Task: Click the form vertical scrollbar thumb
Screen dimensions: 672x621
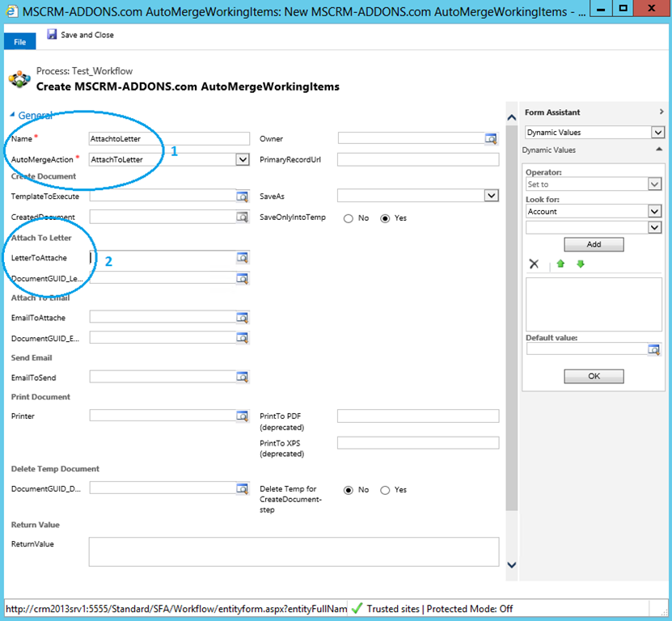Action: tap(511, 316)
